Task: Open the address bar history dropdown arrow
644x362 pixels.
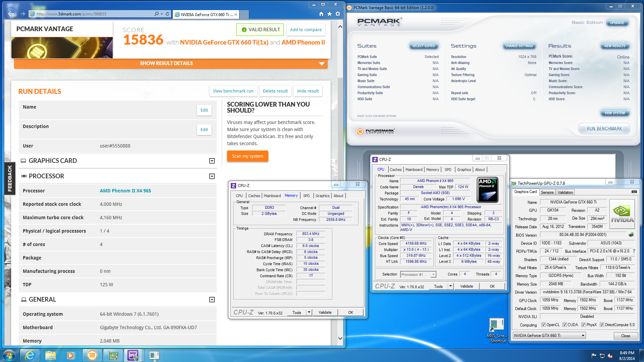Action: tap(162, 14)
